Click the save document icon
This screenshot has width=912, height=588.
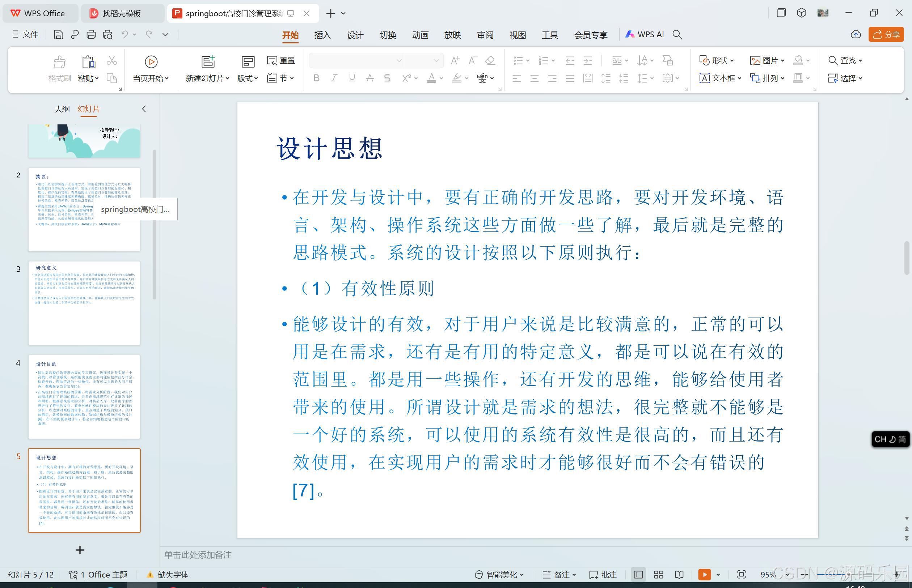(x=59, y=35)
